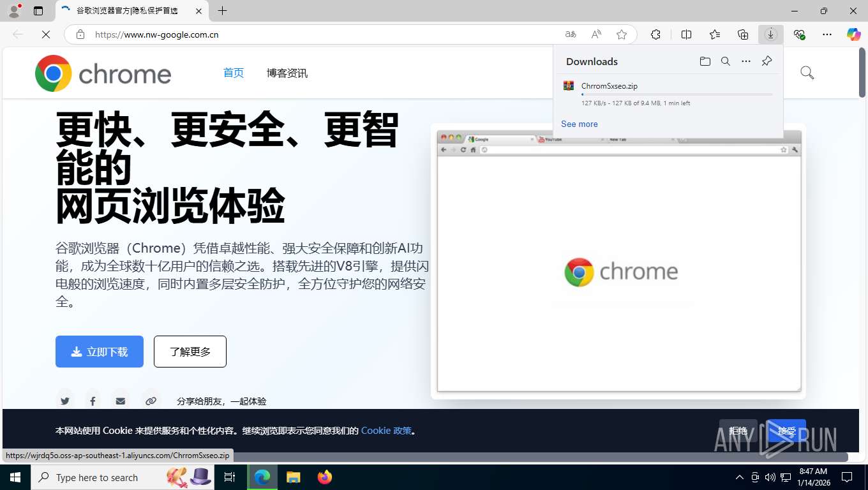Open the volume control icon
Viewport: 868px width, 490px height.
[770, 477]
